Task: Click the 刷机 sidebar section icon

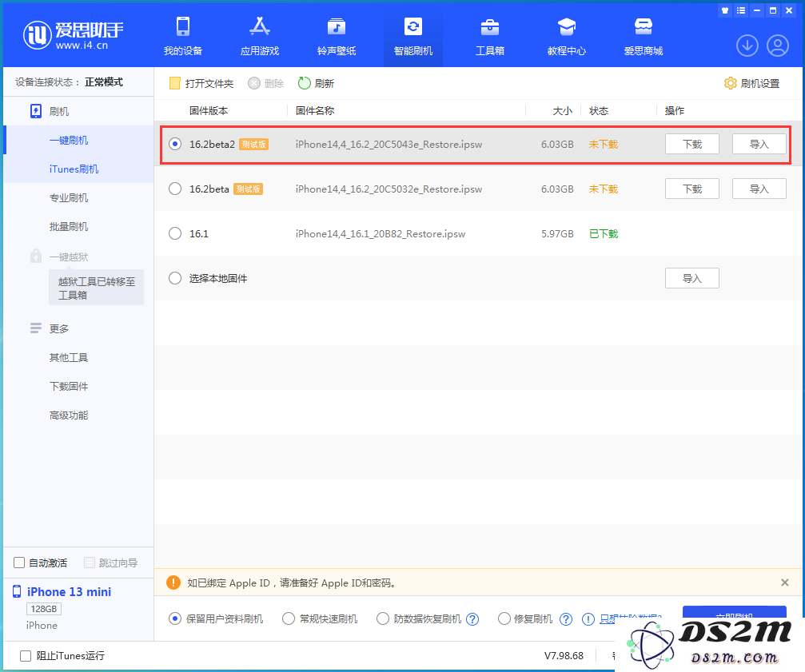Action: [x=36, y=111]
